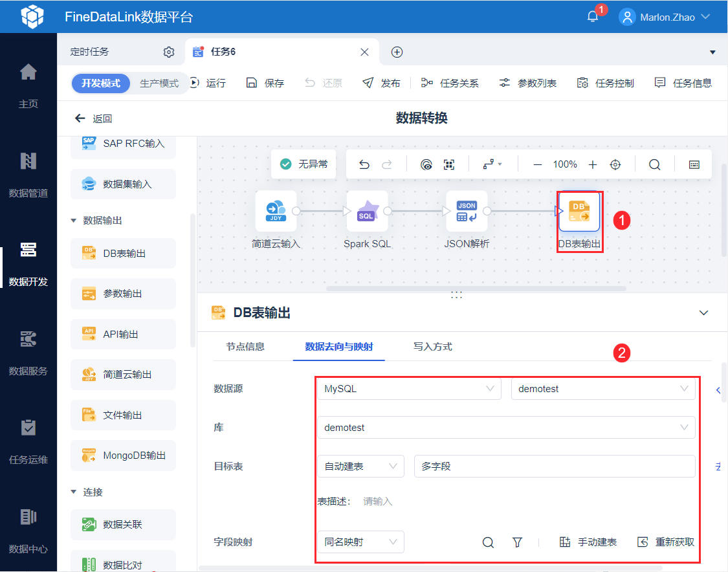
Task: Click the 无异常 status indicator
Action: (x=303, y=164)
